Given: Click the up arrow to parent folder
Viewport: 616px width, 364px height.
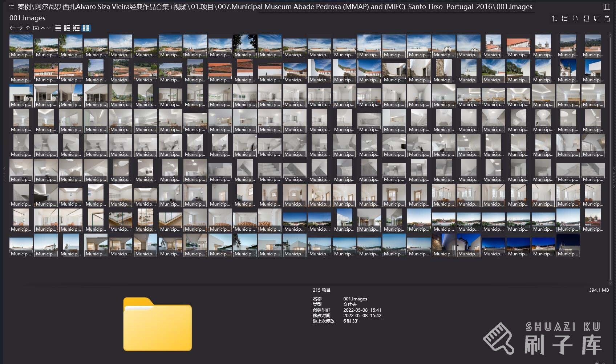Looking at the screenshot, I should pos(28,28).
